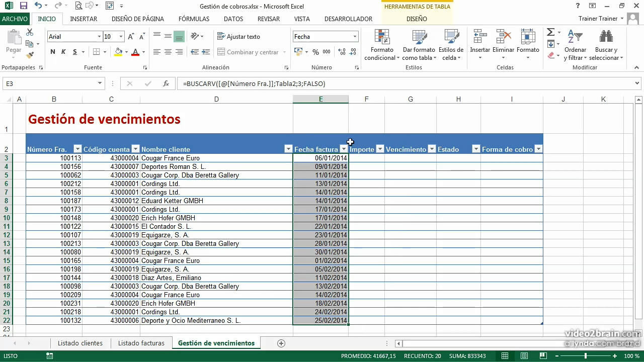The image size is (644, 362).
Task: Open the font name Arial dropdown
Action: pos(99,37)
